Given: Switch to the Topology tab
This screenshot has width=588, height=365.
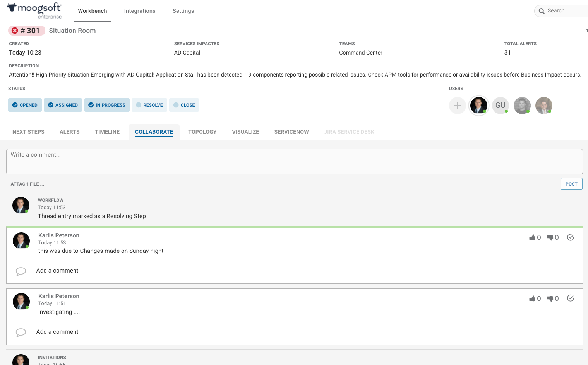Looking at the screenshot, I should [202, 132].
